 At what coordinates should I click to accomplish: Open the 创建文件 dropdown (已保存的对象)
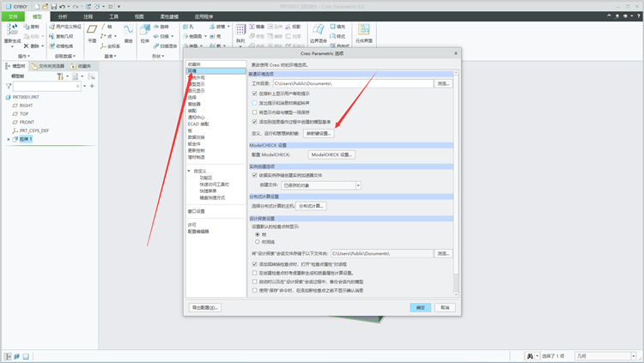321,185
